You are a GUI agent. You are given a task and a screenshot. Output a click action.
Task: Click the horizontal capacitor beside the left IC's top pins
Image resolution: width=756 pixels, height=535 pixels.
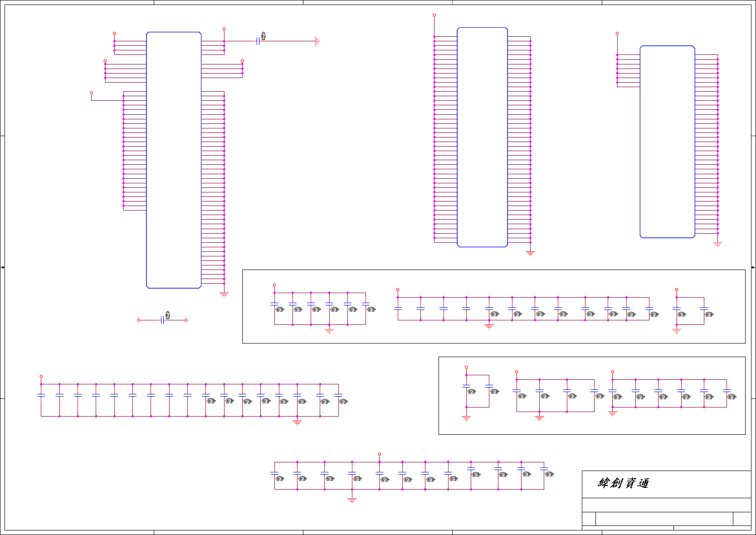tap(258, 41)
